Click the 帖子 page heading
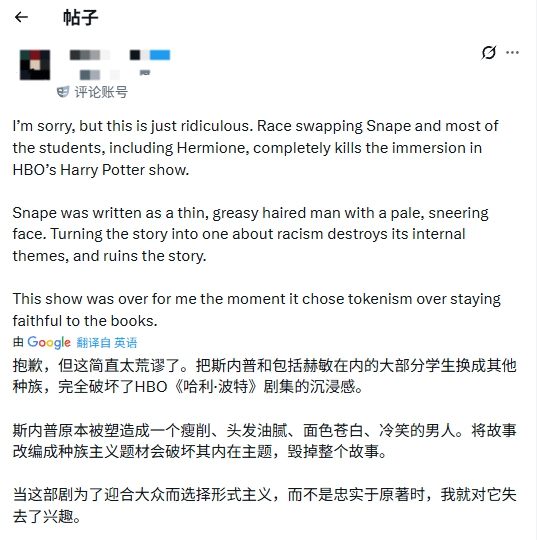Viewport: 537px width, 540px height. coord(81,18)
